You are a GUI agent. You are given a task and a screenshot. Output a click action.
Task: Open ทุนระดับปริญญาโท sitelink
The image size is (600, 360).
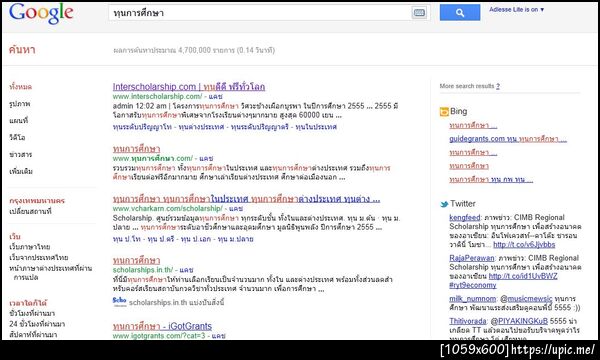pos(142,127)
